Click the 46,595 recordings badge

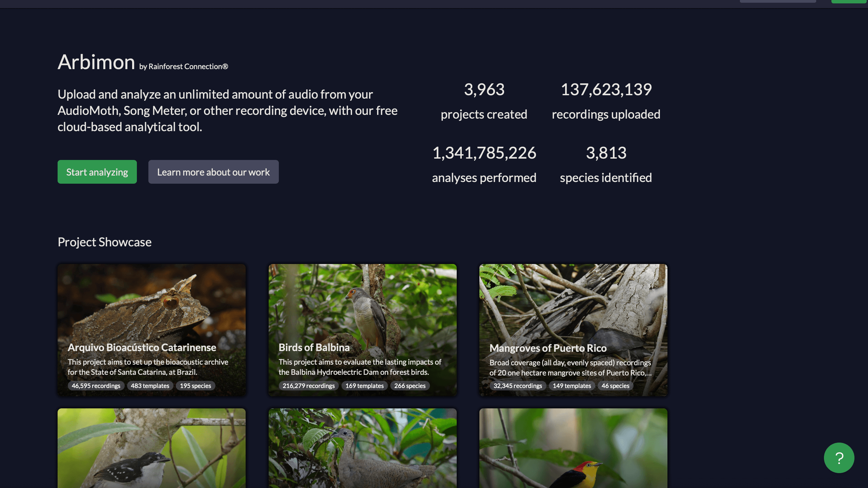coord(96,386)
